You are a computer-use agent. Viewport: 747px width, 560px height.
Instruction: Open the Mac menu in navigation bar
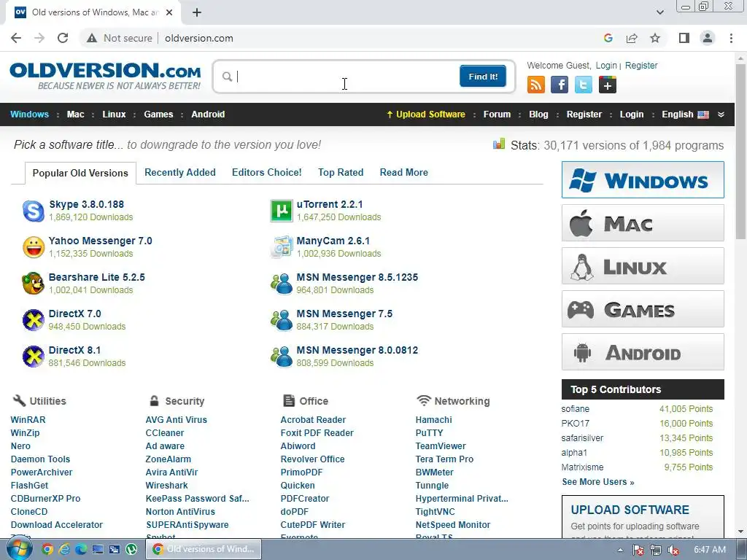tap(75, 114)
